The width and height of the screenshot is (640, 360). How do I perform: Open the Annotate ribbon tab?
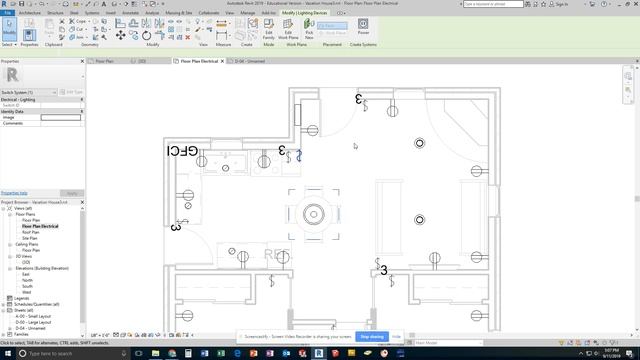pyautogui.click(x=131, y=13)
